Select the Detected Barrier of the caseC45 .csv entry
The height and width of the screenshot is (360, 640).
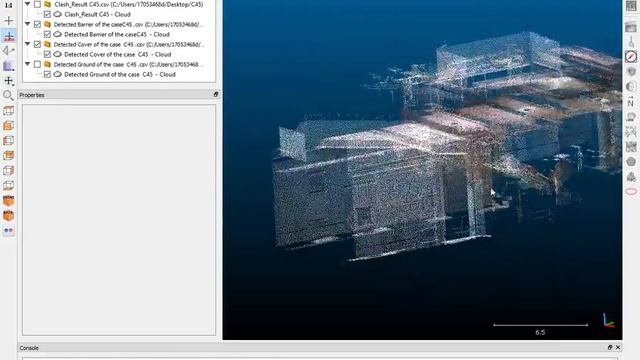coord(129,24)
